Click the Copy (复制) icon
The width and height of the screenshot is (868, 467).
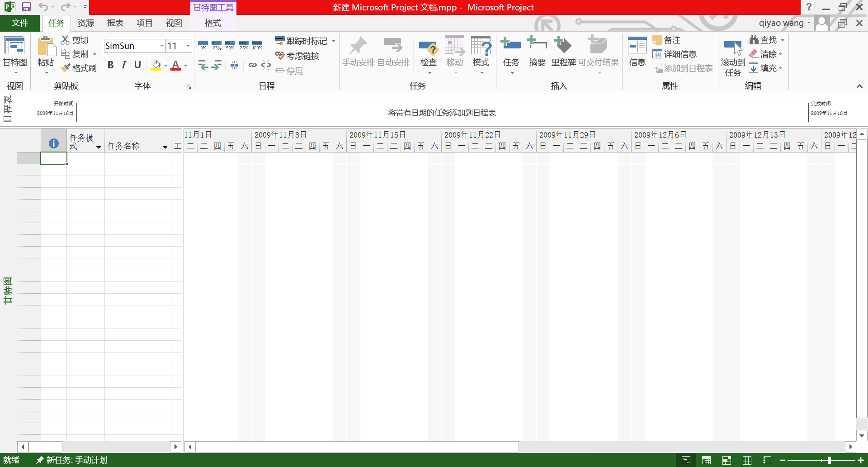tap(66, 54)
